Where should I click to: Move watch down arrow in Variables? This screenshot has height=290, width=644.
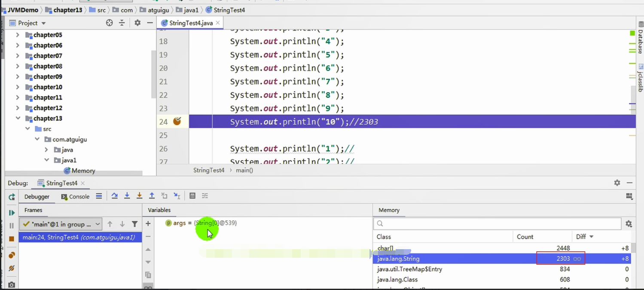(148, 262)
